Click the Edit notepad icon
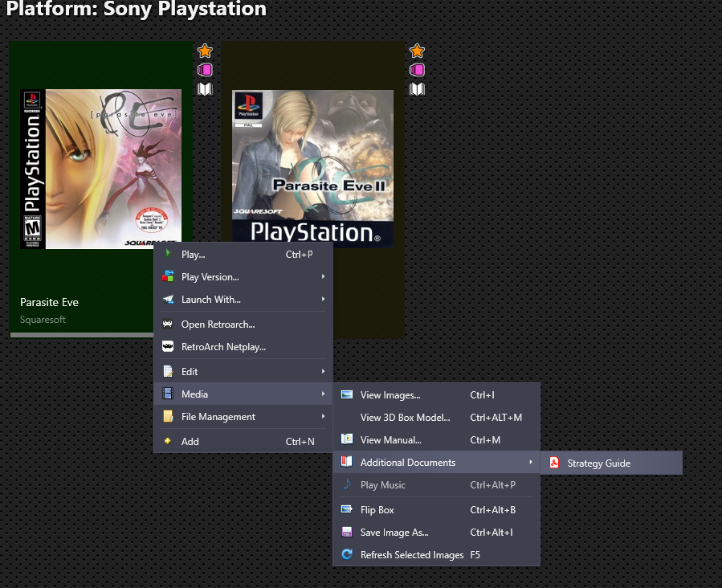This screenshot has width=722, height=588. [168, 371]
